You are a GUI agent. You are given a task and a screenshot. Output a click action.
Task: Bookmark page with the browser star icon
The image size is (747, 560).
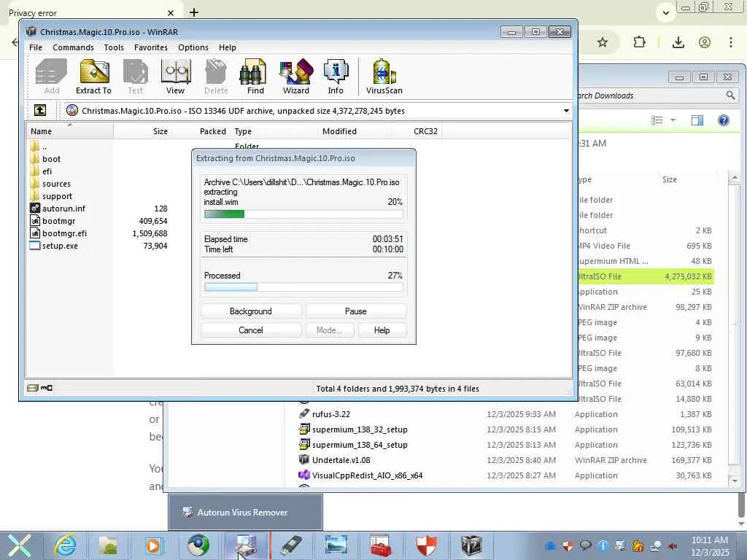603,42
